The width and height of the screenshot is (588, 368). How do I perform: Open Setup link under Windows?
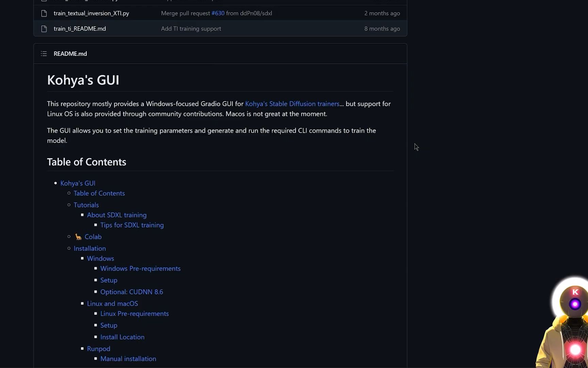tap(109, 280)
